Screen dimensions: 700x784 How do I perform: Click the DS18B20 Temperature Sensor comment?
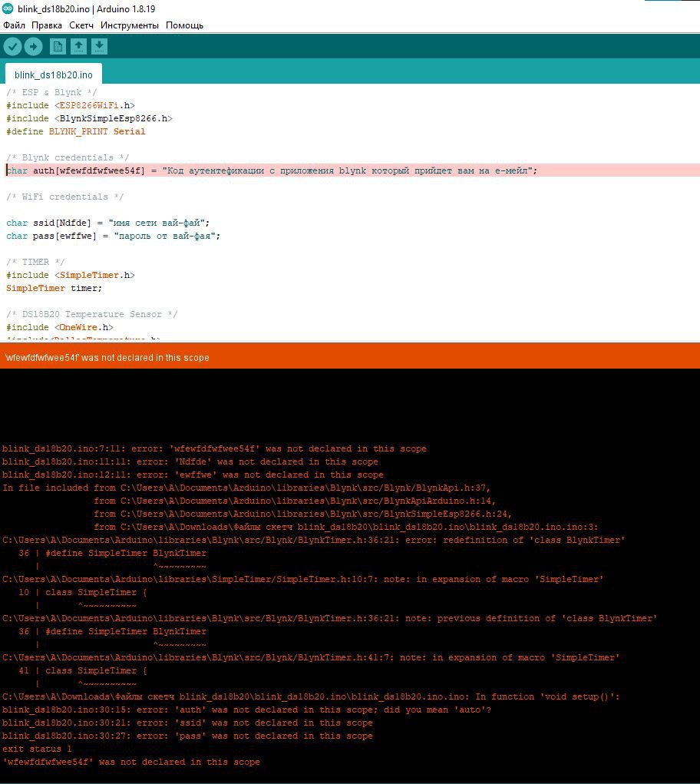[92, 314]
